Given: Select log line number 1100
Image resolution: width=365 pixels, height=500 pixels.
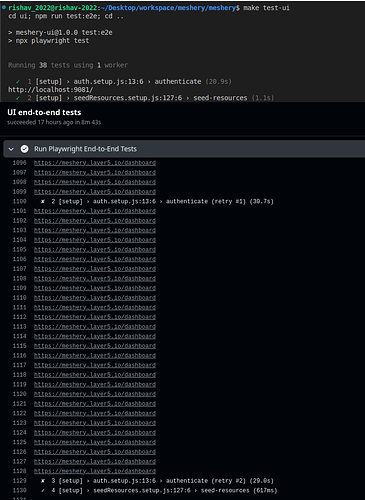Looking at the screenshot, I should click(x=19, y=201).
